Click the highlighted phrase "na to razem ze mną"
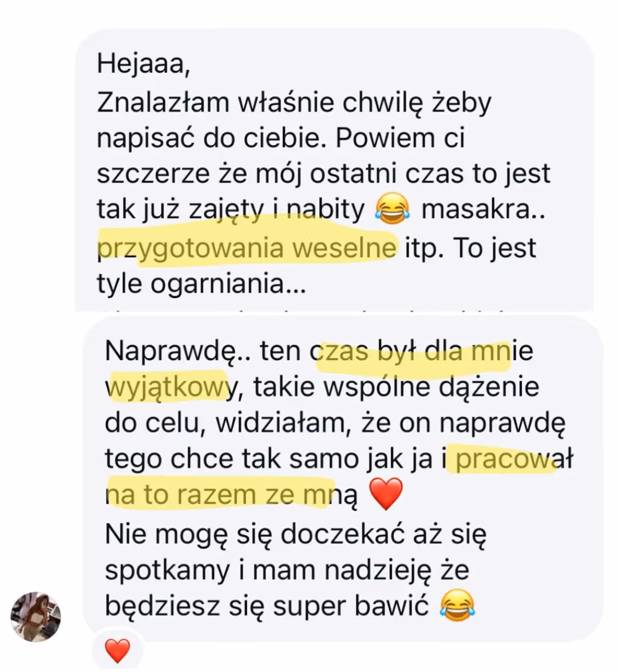Image resolution: width=618 pixels, height=672 pixels. (x=231, y=496)
